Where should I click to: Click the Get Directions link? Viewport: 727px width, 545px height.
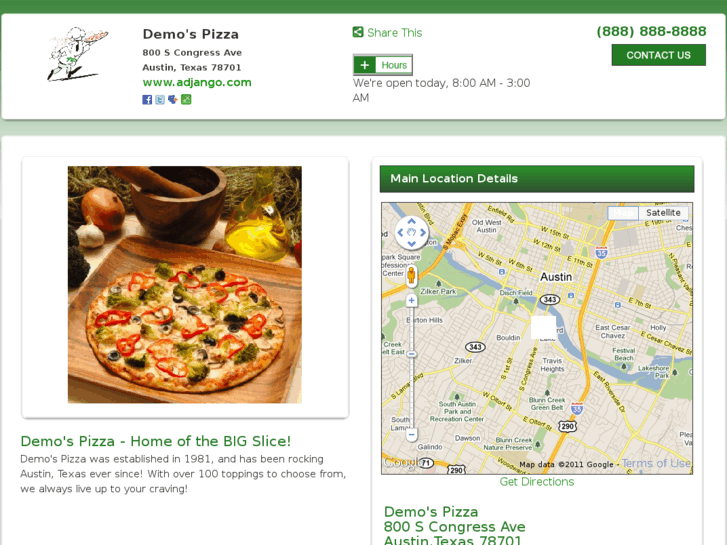pos(536,482)
